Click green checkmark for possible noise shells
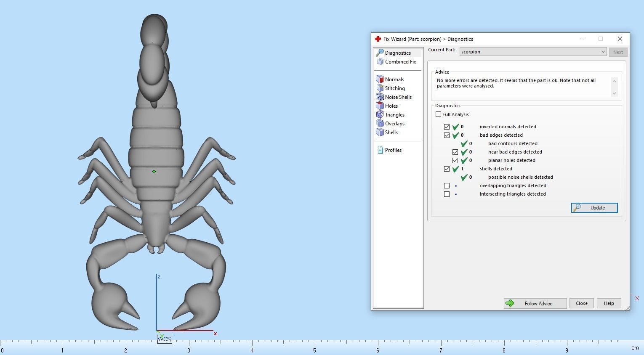Image resolution: width=644 pixels, height=355 pixels. click(464, 177)
